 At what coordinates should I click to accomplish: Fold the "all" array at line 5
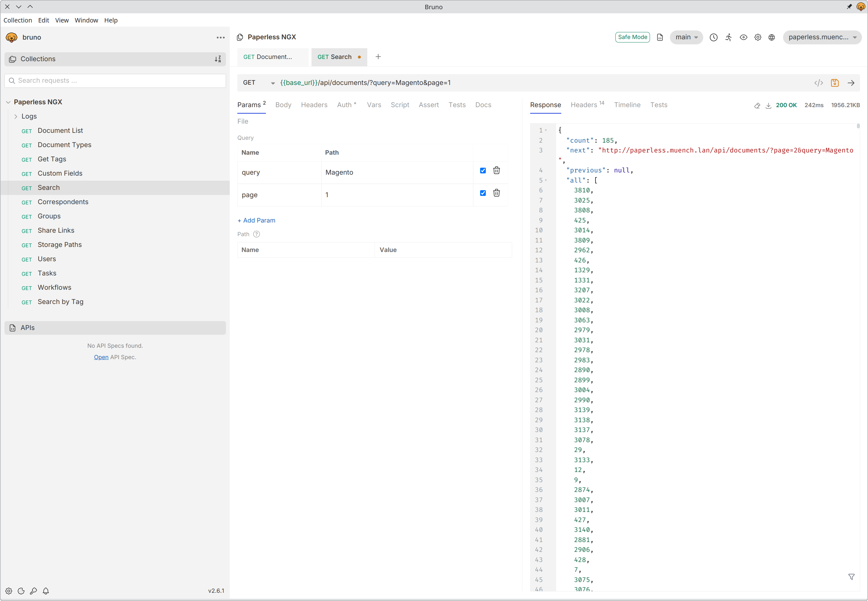[x=546, y=180]
